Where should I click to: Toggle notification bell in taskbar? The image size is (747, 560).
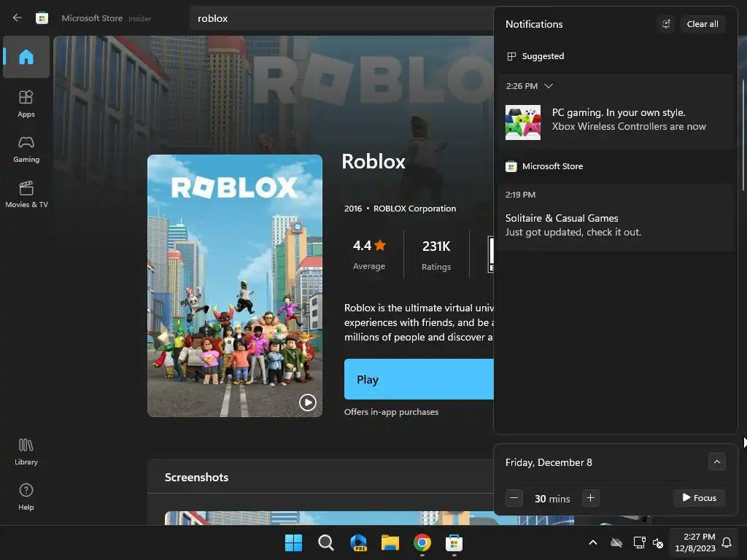727,542
